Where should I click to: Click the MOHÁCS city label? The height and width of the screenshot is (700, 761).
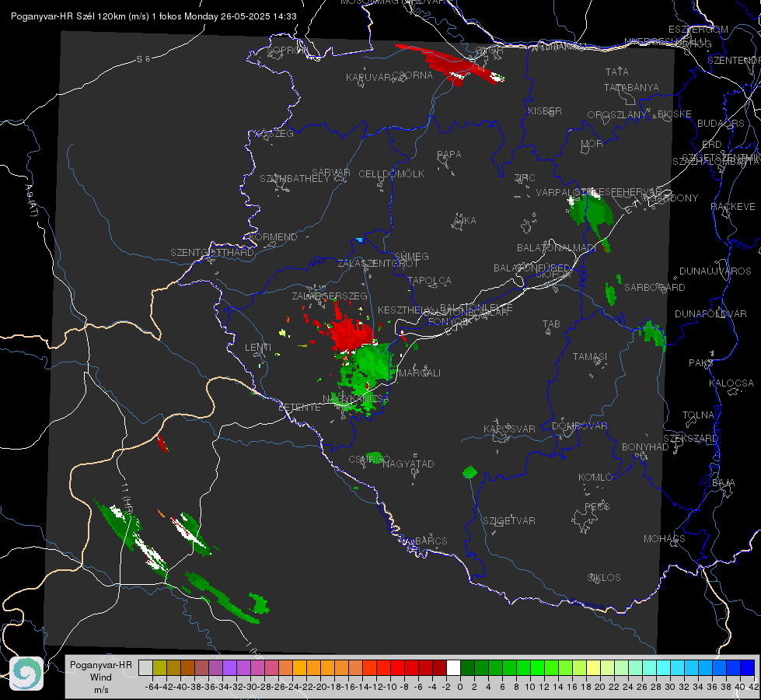[664, 539]
